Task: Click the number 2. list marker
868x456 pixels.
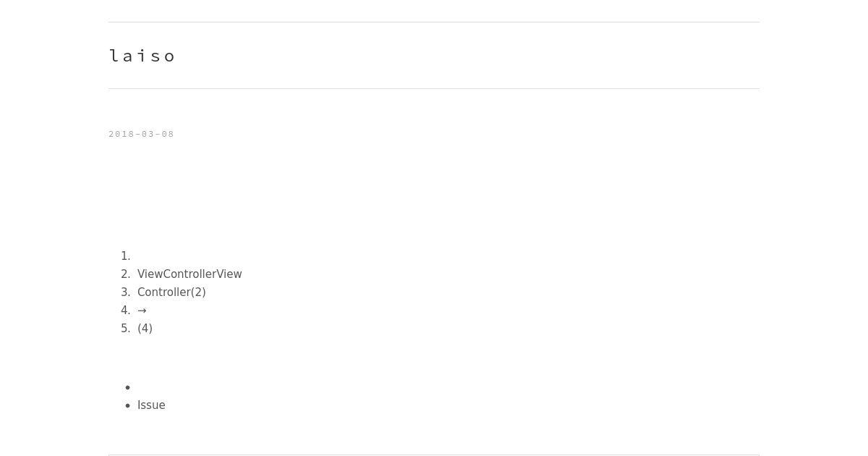Action: (x=125, y=274)
